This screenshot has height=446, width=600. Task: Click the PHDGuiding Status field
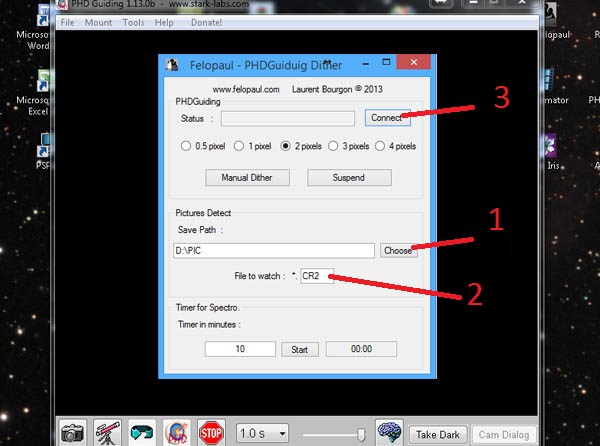288,118
